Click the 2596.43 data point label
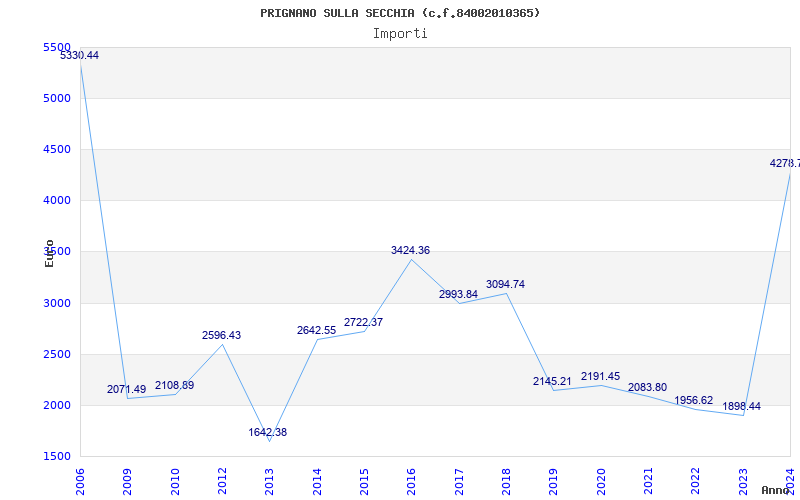The height and width of the screenshot is (500, 800). [221, 336]
